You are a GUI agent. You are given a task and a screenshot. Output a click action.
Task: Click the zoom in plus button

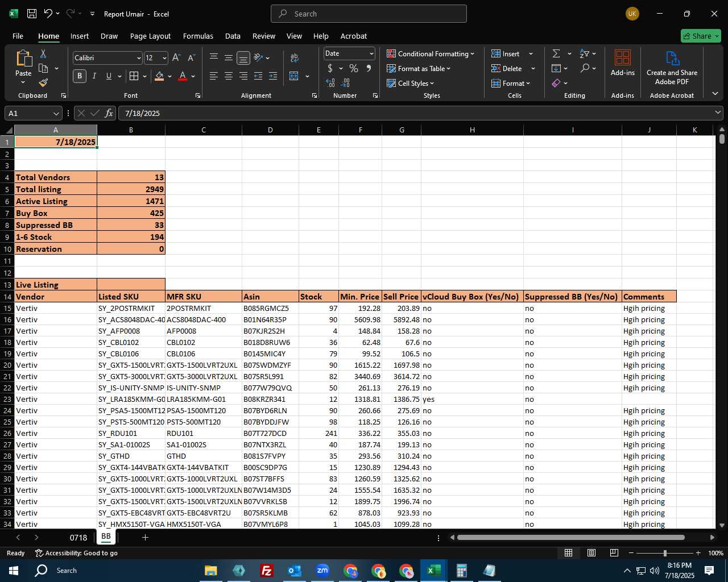coord(698,553)
